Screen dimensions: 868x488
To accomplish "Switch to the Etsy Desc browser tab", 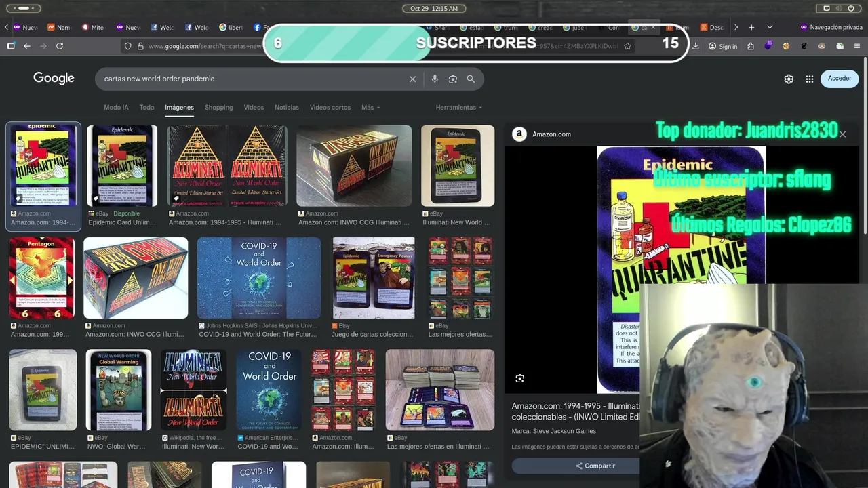I will [x=713, y=27].
